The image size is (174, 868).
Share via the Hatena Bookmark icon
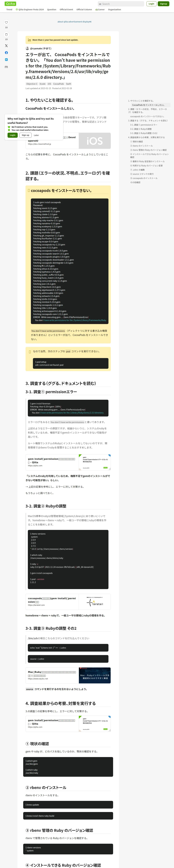click(x=6, y=60)
